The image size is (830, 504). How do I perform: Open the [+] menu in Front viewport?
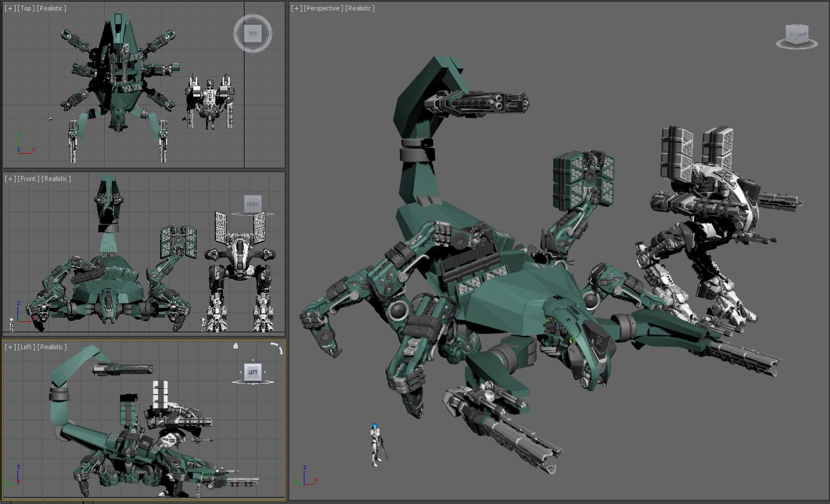(10, 179)
